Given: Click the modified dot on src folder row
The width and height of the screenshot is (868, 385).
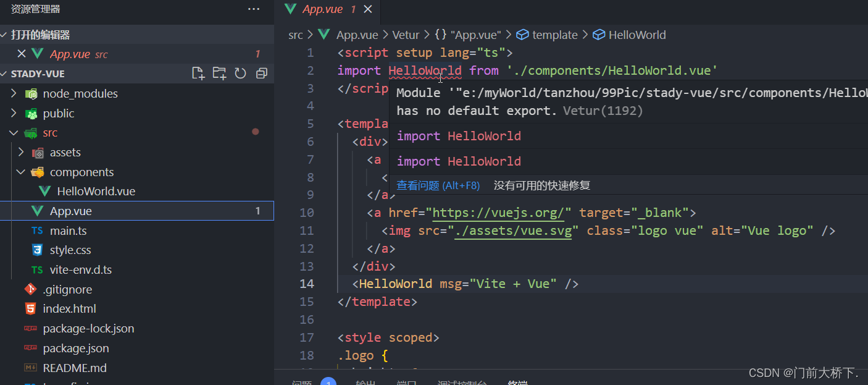Looking at the screenshot, I should pyautogui.click(x=255, y=132).
